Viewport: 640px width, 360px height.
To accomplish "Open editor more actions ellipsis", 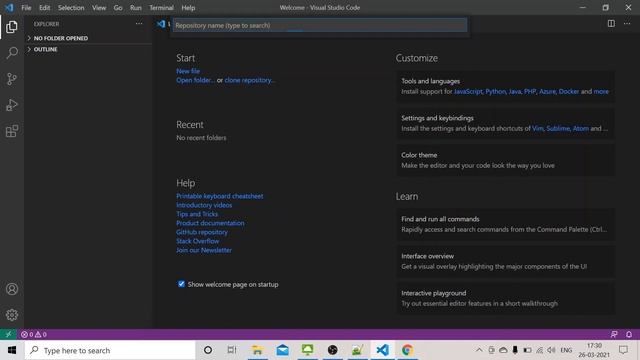I will point(627,24).
